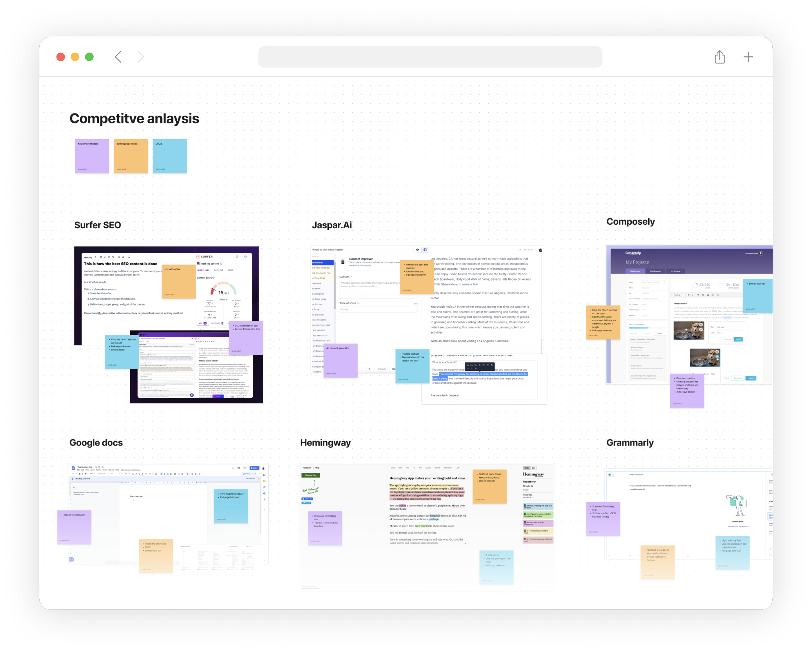Screen dimensions: 812x651
Task: Open the Heading 1 style dropdown in Surfer editor
Action: point(90,257)
